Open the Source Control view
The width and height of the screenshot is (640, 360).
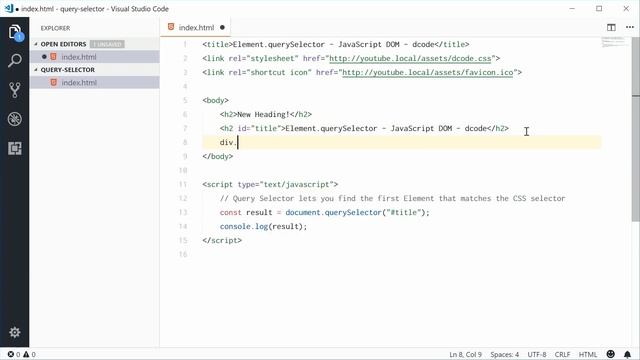(x=15, y=90)
